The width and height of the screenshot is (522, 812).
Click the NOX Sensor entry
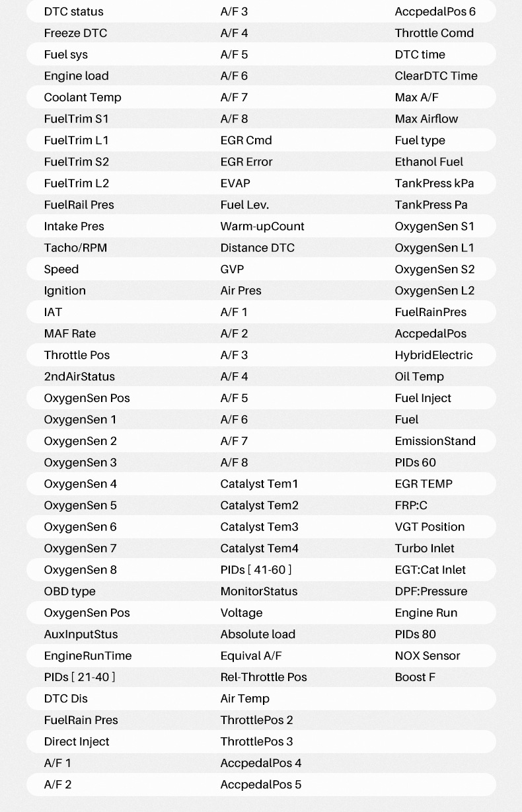pos(428,656)
